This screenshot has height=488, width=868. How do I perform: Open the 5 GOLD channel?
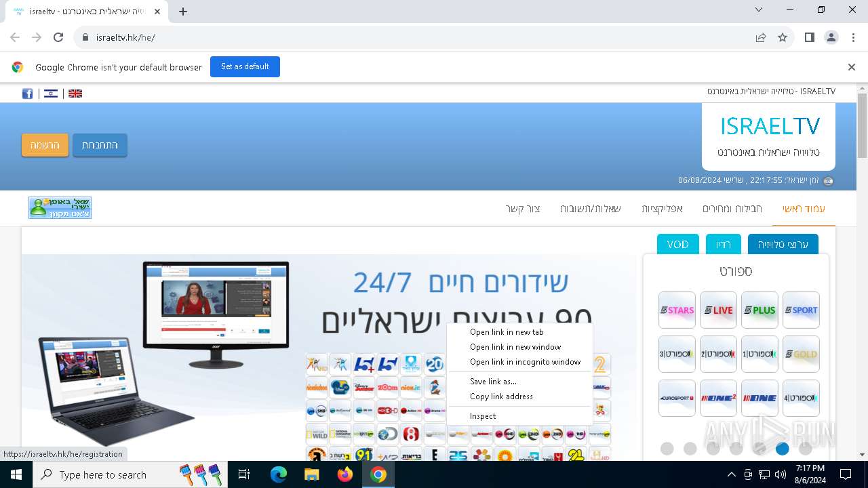pyautogui.click(x=801, y=354)
